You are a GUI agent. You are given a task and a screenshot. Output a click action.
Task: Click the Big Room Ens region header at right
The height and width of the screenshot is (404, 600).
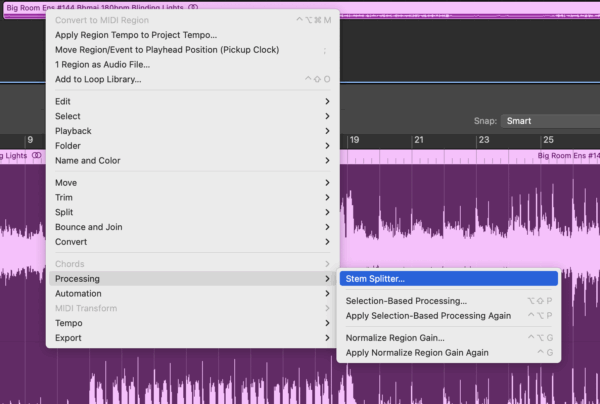[568, 156]
